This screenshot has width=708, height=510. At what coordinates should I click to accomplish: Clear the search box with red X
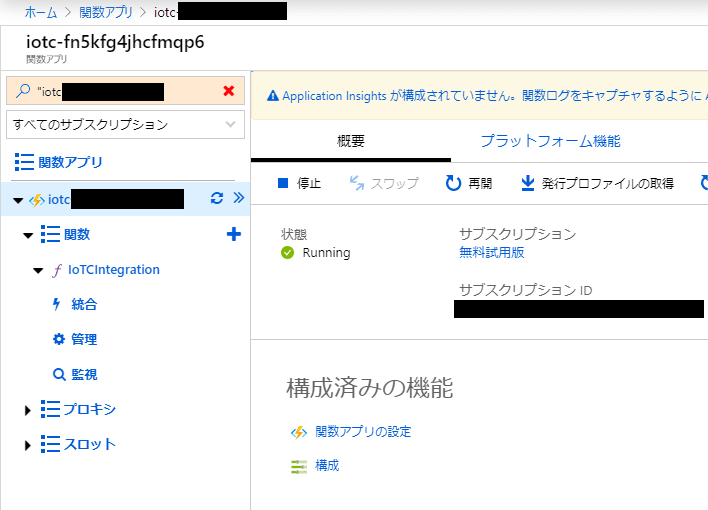(x=229, y=91)
